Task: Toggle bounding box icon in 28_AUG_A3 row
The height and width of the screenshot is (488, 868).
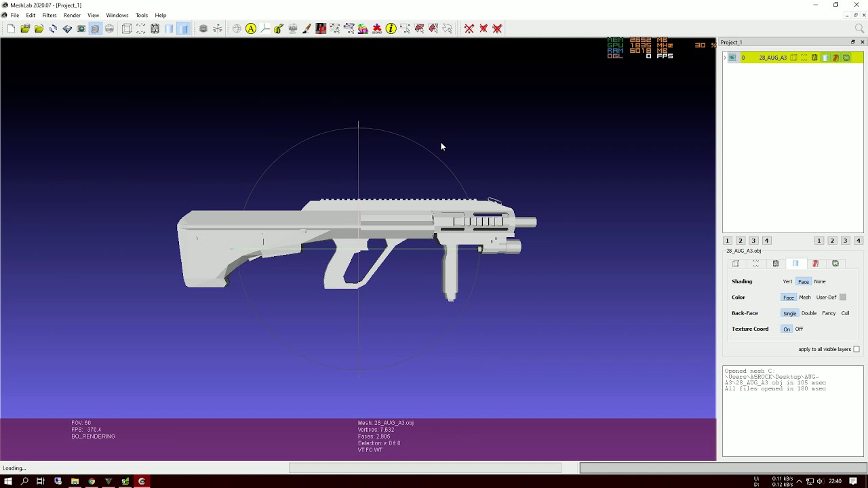Action: (793, 58)
